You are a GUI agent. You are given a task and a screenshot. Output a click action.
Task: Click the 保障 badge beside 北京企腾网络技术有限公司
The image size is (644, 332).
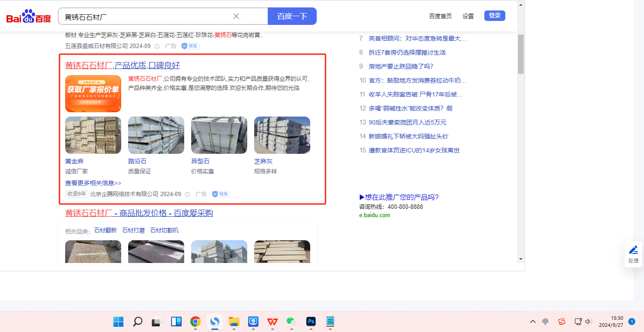click(x=221, y=194)
